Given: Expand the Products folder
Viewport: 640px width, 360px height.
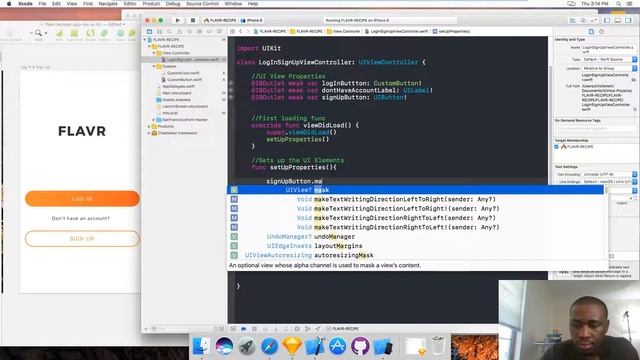Looking at the screenshot, I should click(x=149, y=127).
